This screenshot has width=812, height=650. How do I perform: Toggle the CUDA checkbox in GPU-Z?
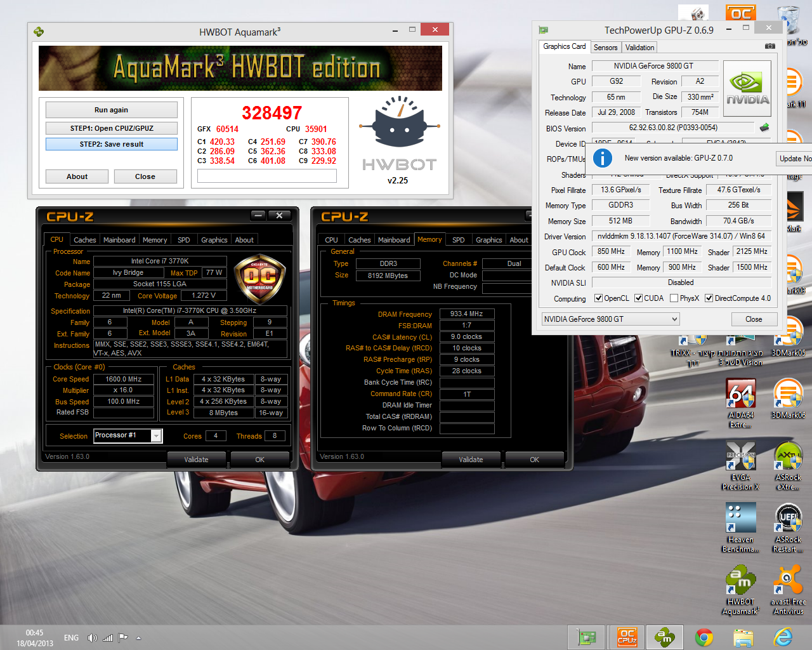pos(638,298)
